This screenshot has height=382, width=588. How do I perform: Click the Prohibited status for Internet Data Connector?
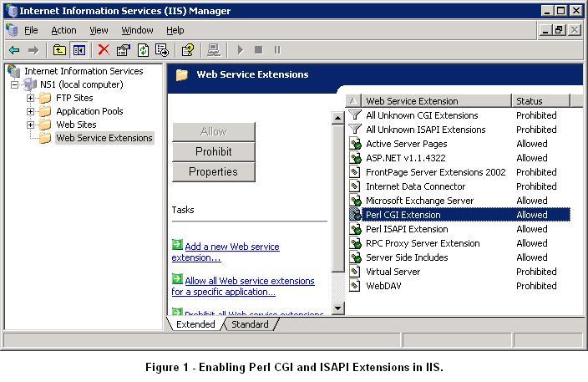[x=536, y=186]
